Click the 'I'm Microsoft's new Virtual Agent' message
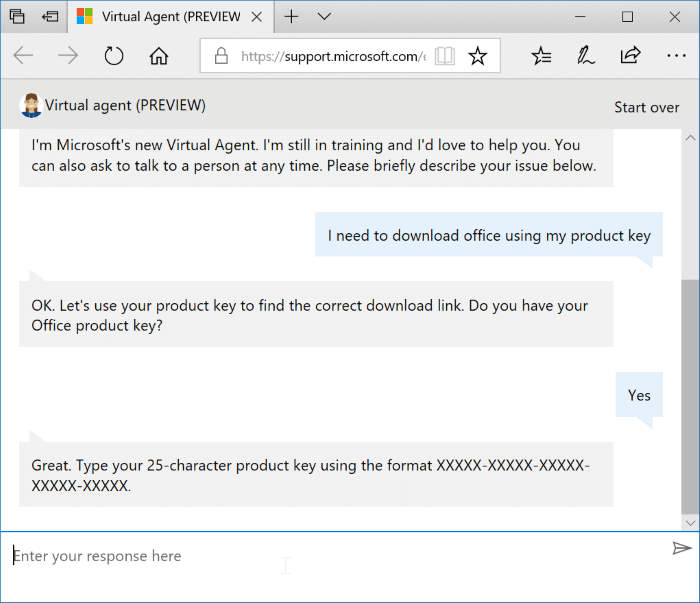 316,156
